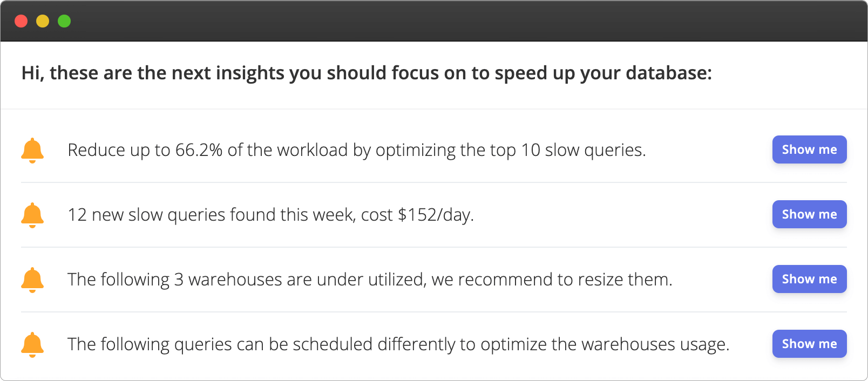Screen dimensions: 868x381
Task: Open Show me for 12 new slow queries
Action: click(809, 214)
